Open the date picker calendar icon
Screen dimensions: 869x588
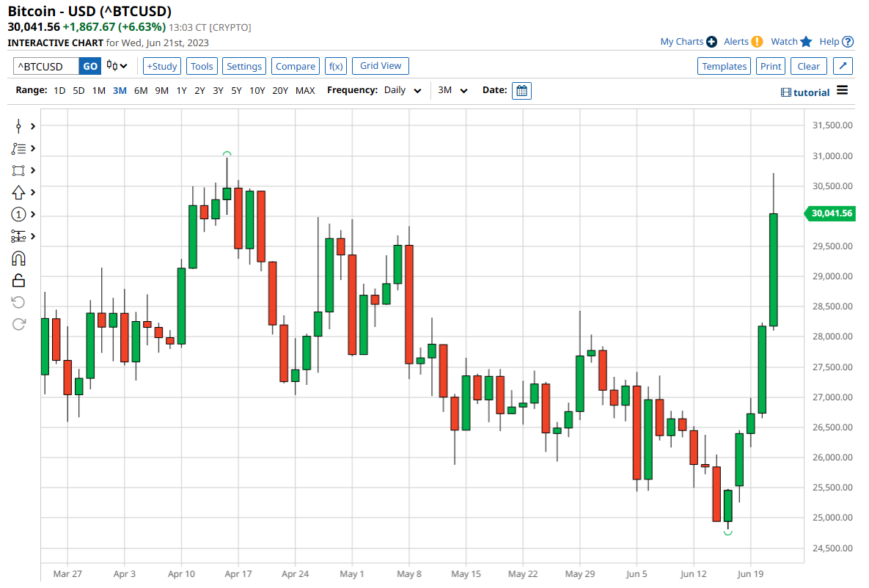[x=521, y=90]
